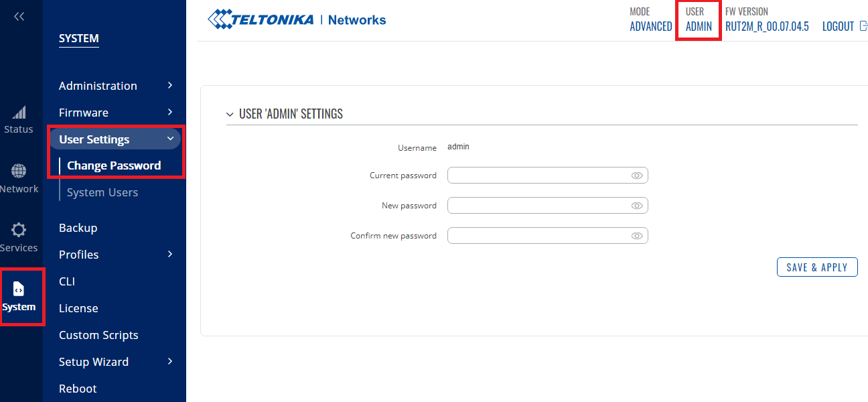The height and width of the screenshot is (402, 868).
Task: Open the CLI menu item
Action: click(67, 281)
